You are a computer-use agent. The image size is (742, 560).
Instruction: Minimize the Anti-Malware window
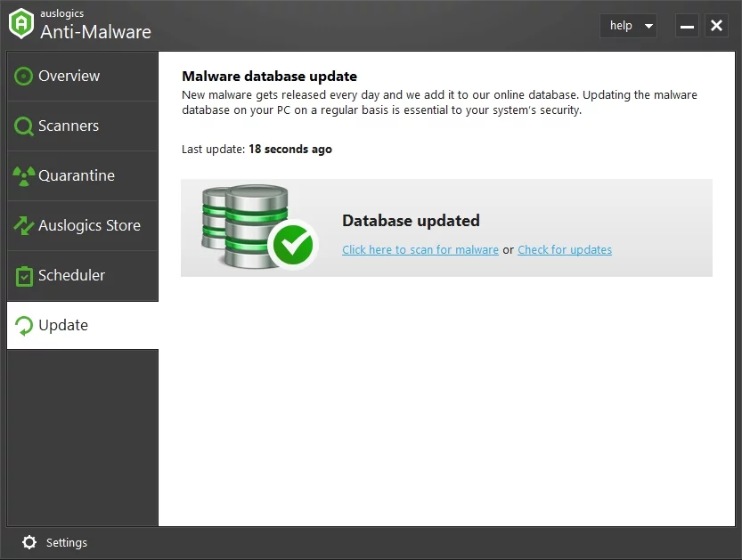click(687, 26)
